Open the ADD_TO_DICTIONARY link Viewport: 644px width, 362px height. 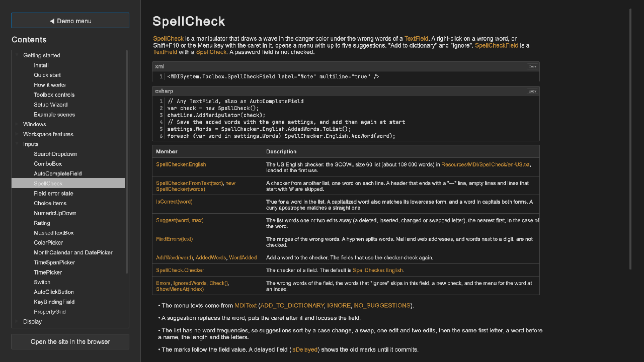point(292,305)
